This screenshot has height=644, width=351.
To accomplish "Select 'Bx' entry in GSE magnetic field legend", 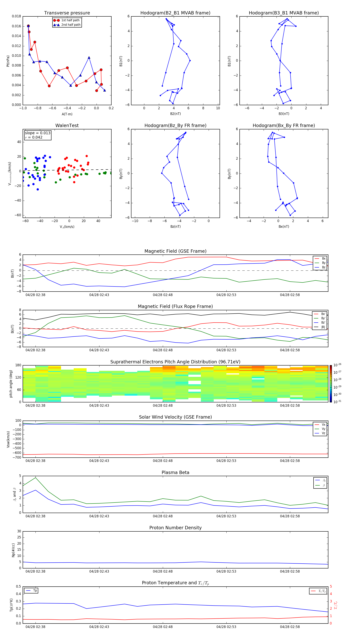I will click(320, 259).
